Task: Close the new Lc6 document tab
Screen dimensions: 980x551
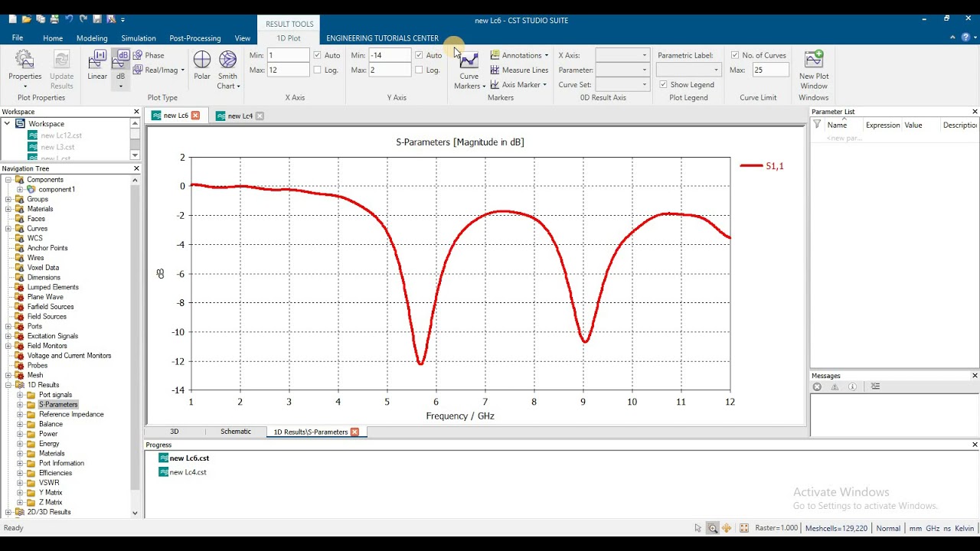Action: pos(195,116)
